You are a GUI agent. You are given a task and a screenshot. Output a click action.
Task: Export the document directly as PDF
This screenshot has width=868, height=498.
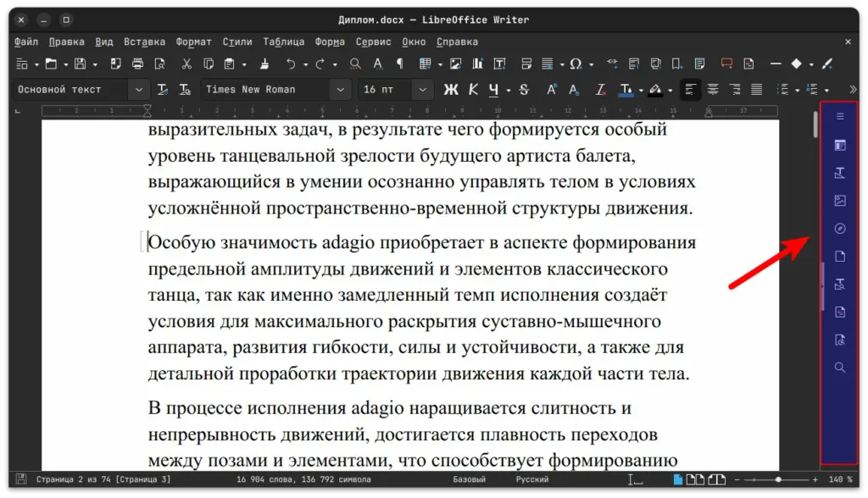click(115, 64)
